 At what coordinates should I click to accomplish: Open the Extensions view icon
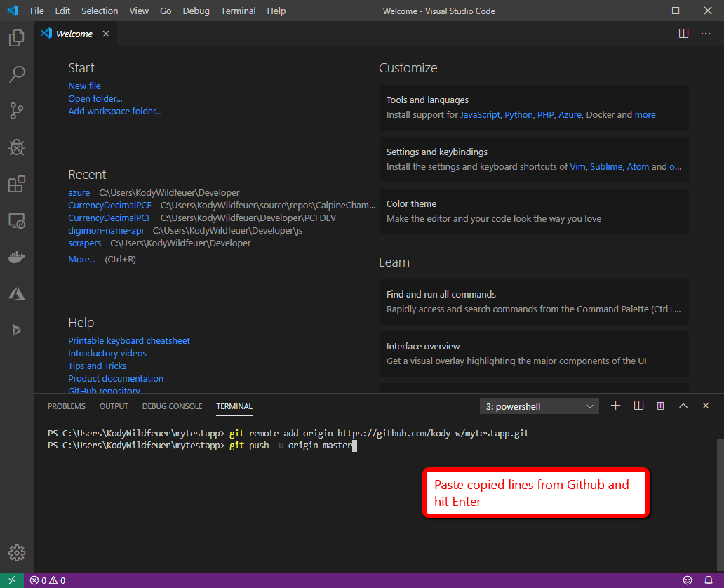coord(17,184)
